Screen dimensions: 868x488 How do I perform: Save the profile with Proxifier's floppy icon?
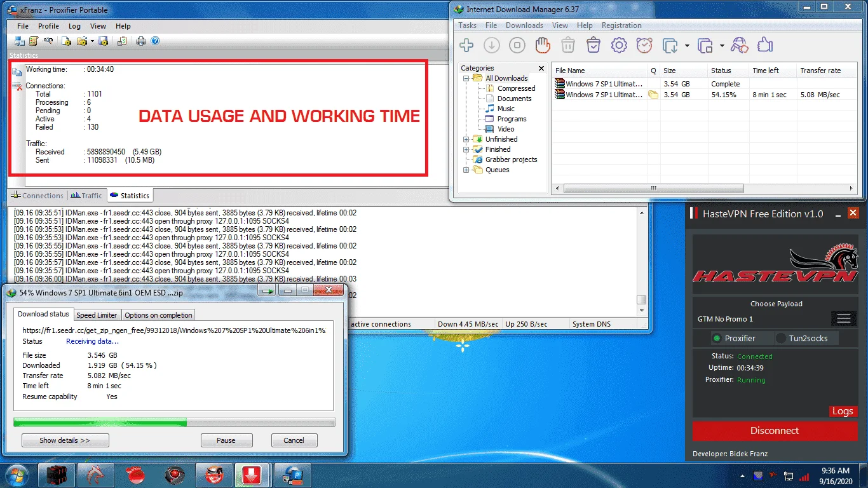103,41
